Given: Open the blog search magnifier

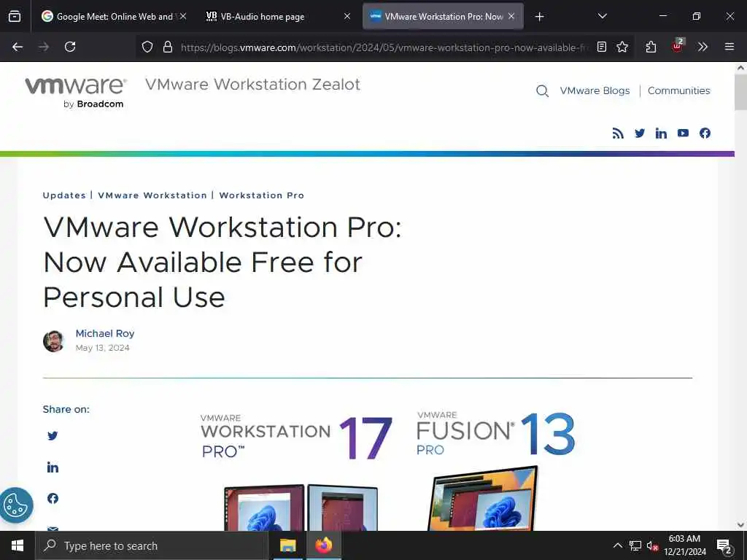Looking at the screenshot, I should 542,91.
